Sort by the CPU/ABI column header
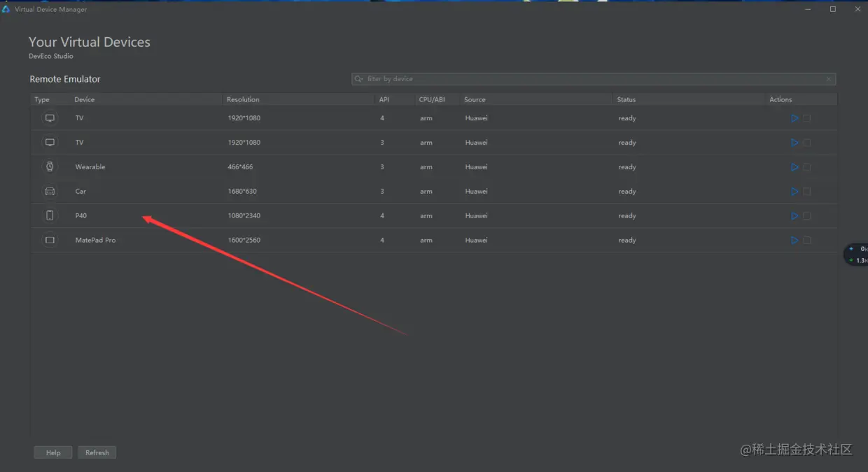 point(432,100)
